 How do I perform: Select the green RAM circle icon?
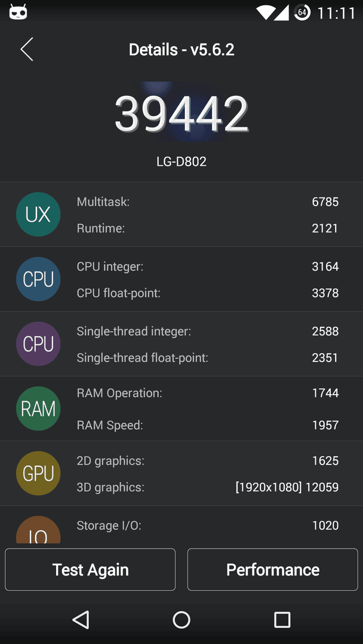coord(38,408)
